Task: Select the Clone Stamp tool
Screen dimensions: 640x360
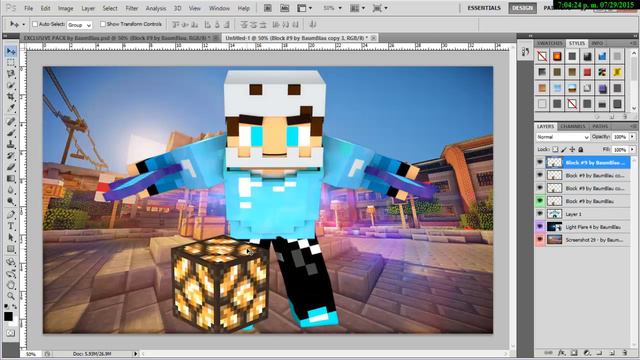Action: [x=11, y=144]
